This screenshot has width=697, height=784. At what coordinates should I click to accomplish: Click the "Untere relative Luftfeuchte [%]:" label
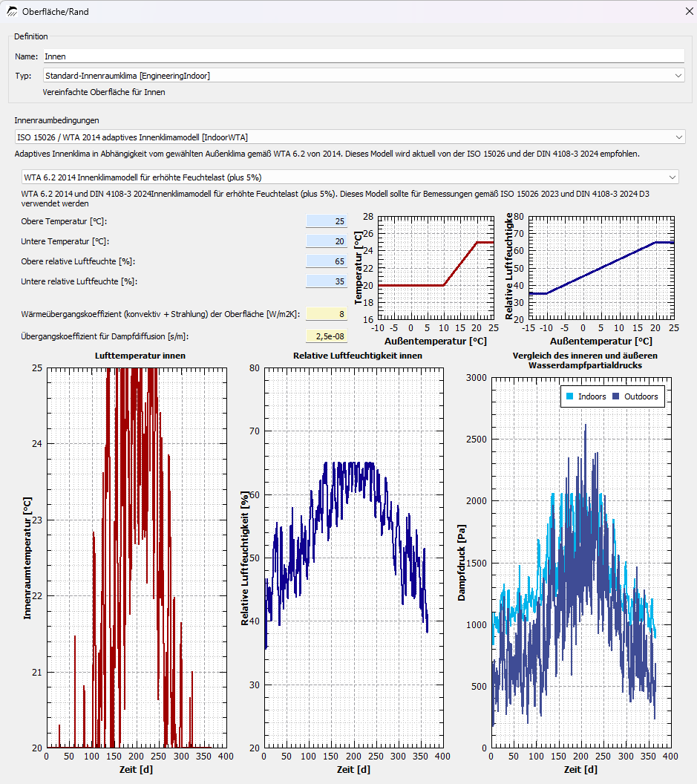pyautogui.click(x=79, y=281)
